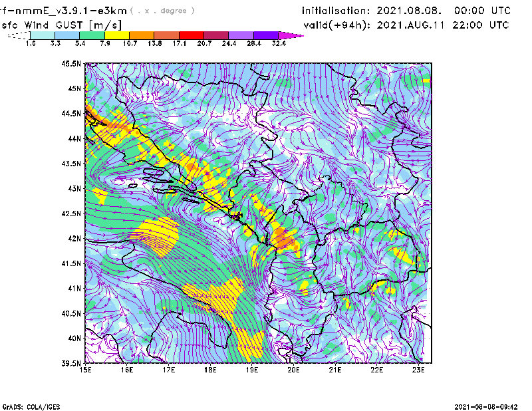Click the 42.5N latitude label

tap(71, 213)
